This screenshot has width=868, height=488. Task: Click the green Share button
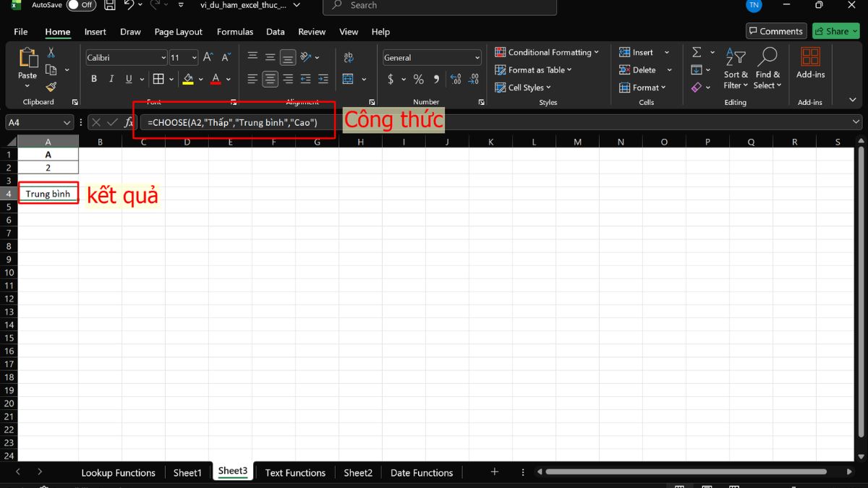(x=835, y=31)
